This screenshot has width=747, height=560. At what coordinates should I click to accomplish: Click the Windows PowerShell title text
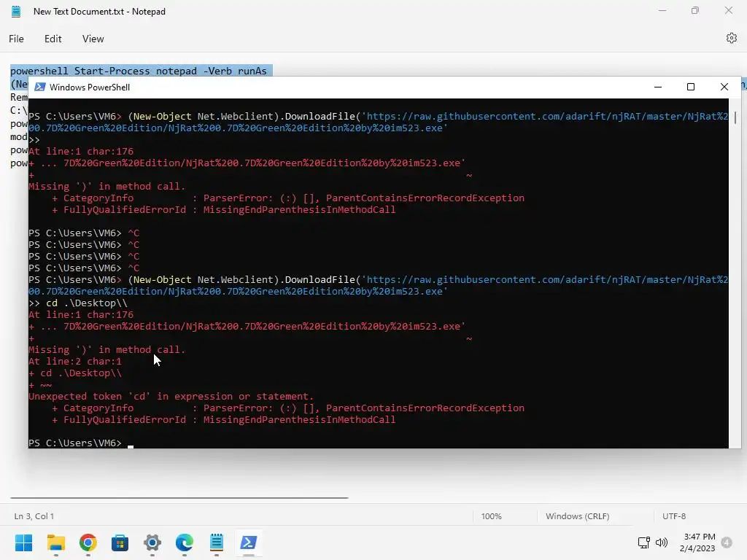click(x=90, y=87)
